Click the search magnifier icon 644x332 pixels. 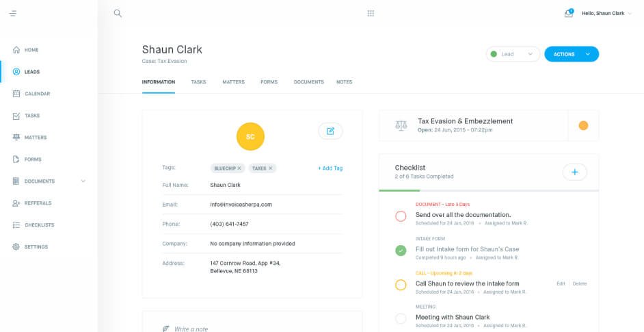pyautogui.click(x=118, y=13)
